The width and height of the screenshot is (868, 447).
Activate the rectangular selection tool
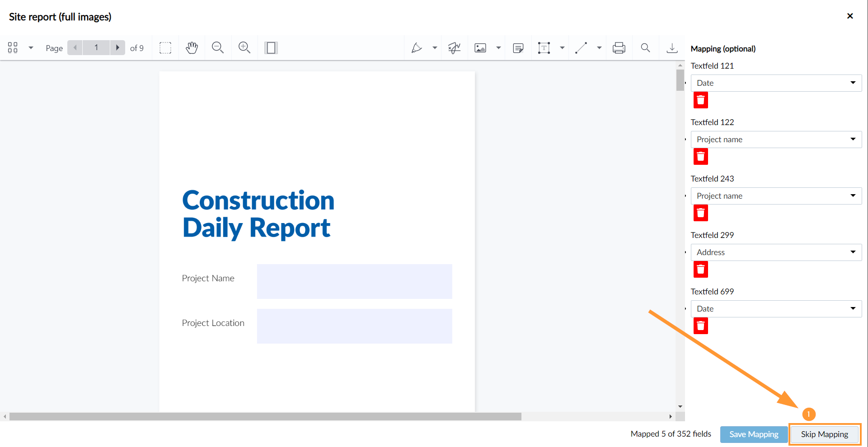click(x=165, y=47)
